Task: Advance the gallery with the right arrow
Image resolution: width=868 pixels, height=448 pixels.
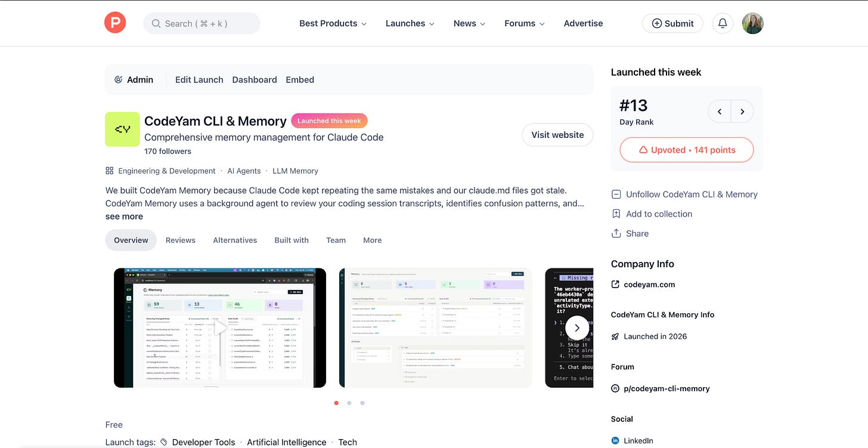Action: [576, 327]
